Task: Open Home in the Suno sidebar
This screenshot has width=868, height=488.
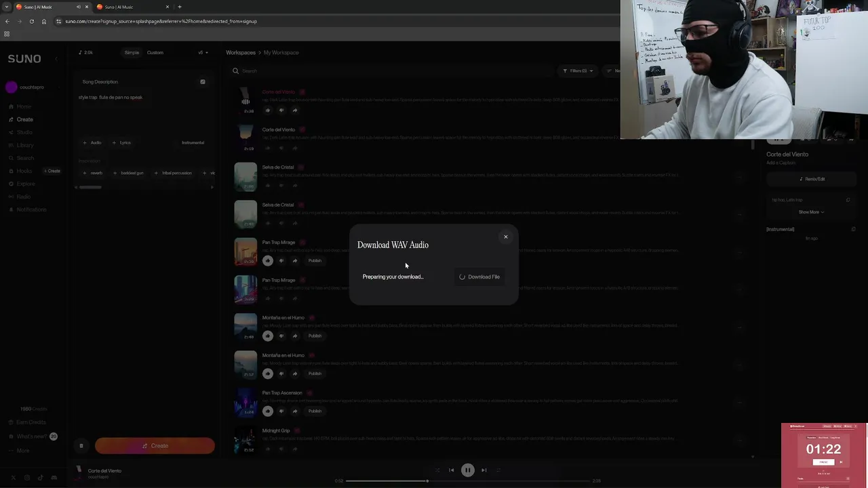Action: click(24, 106)
